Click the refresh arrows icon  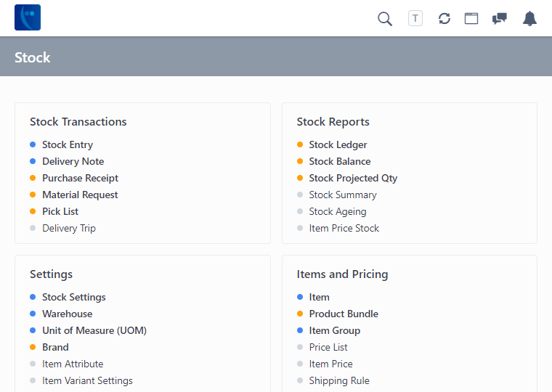click(x=445, y=19)
